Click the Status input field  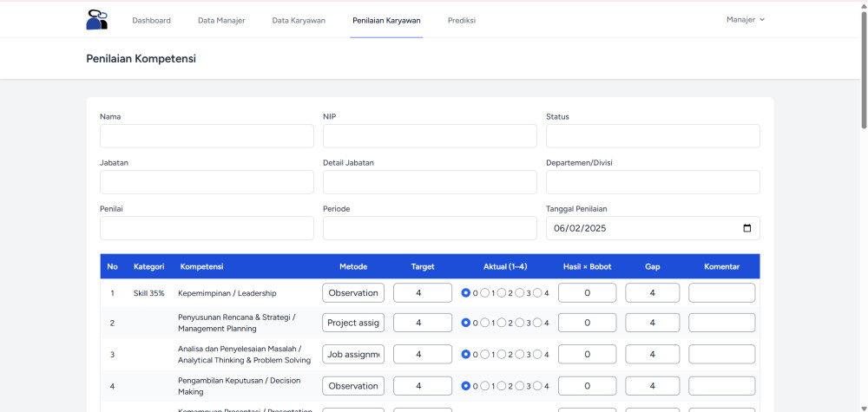[653, 136]
